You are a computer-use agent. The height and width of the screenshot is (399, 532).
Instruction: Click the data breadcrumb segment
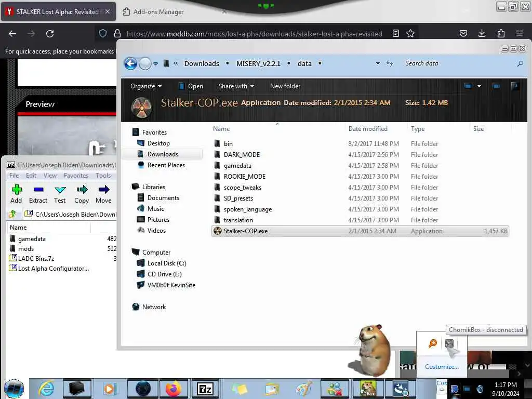(304, 63)
